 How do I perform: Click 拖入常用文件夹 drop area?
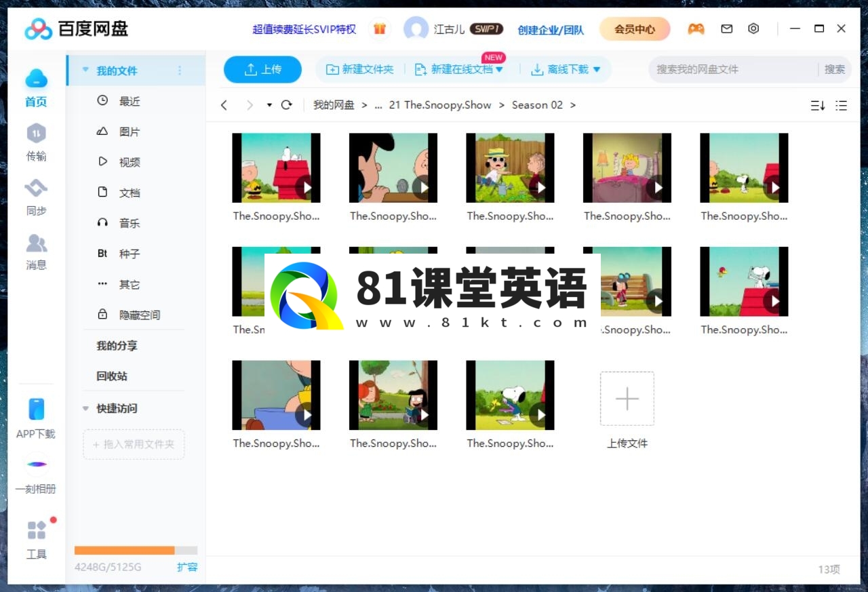pyautogui.click(x=134, y=444)
